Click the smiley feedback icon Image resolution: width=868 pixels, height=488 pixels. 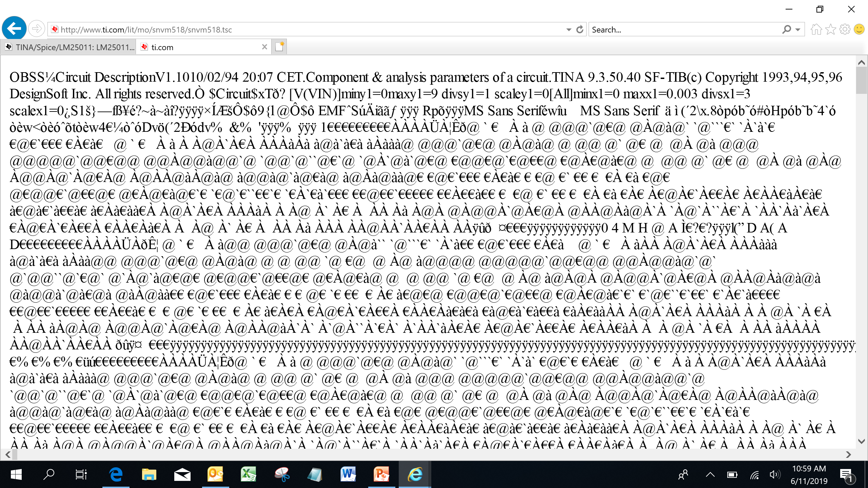tap(859, 29)
